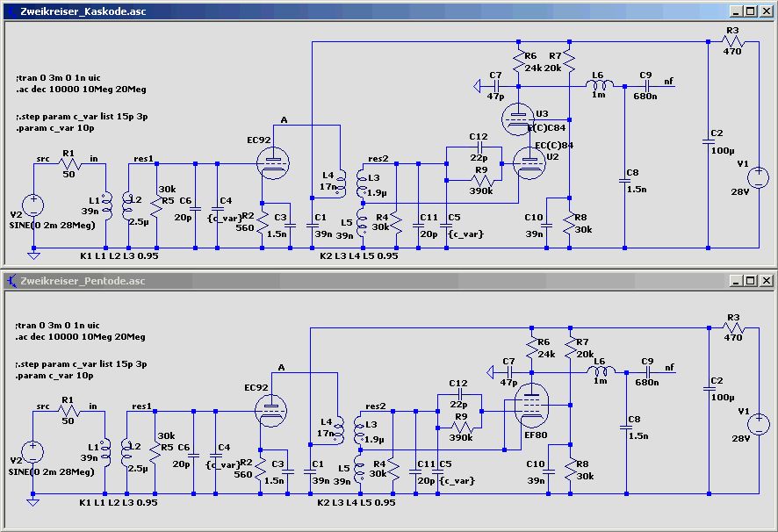The image size is (778, 532).
Task: Click the EF80 pentode symbol
Action: pos(531,406)
